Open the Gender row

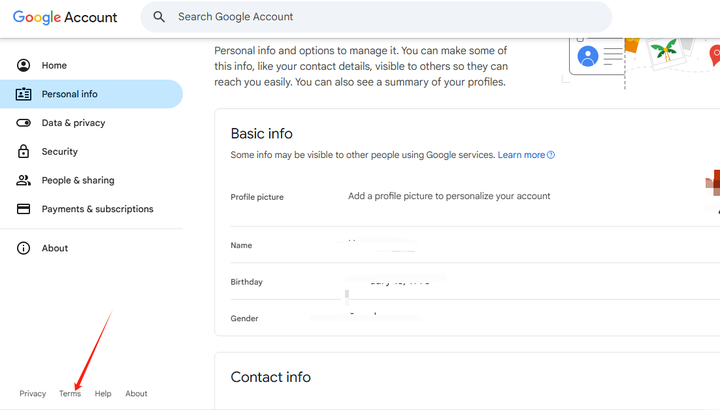click(x=475, y=318)
